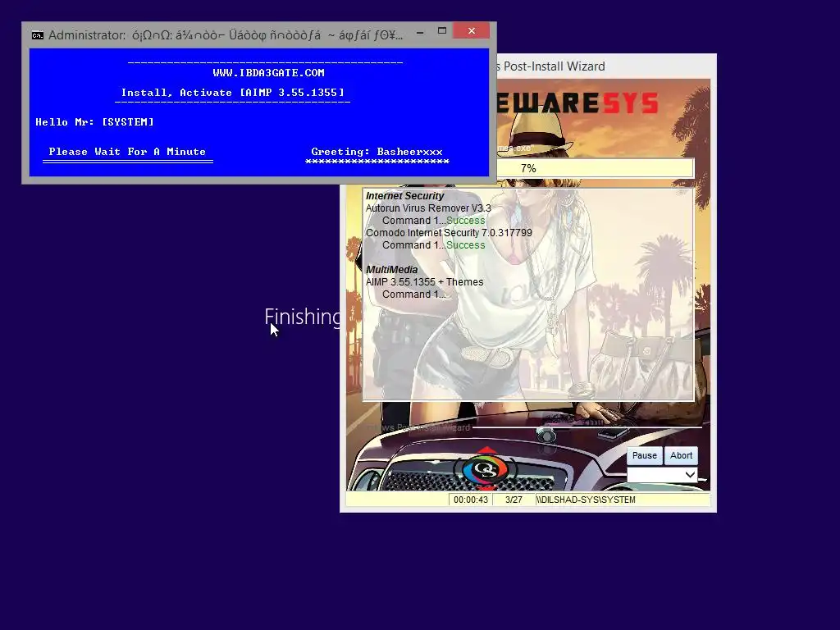Click Install, Activate [AIMP 3.55.1355] line
Image resolution: width=840 pixels, height=630 pixels.
(232, 93)
